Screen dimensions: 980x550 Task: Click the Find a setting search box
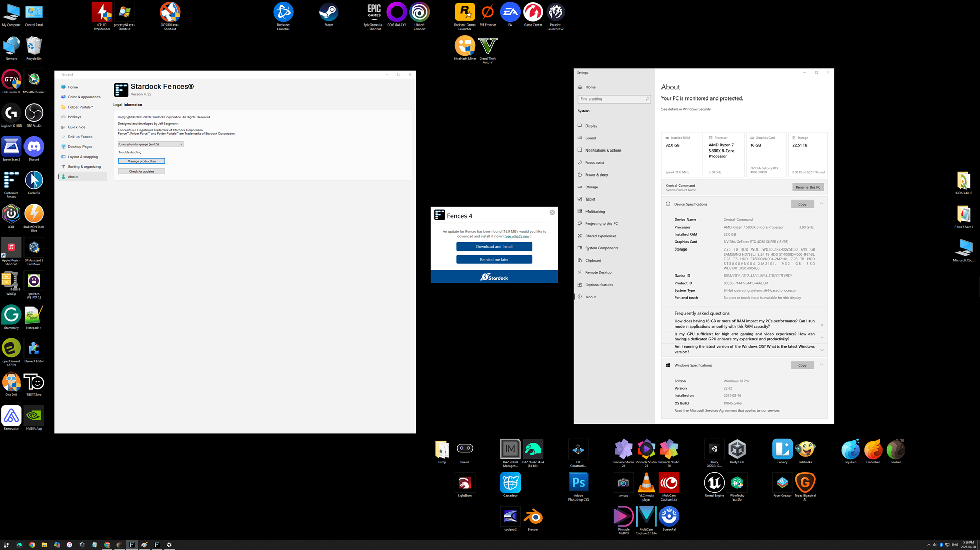614,99
